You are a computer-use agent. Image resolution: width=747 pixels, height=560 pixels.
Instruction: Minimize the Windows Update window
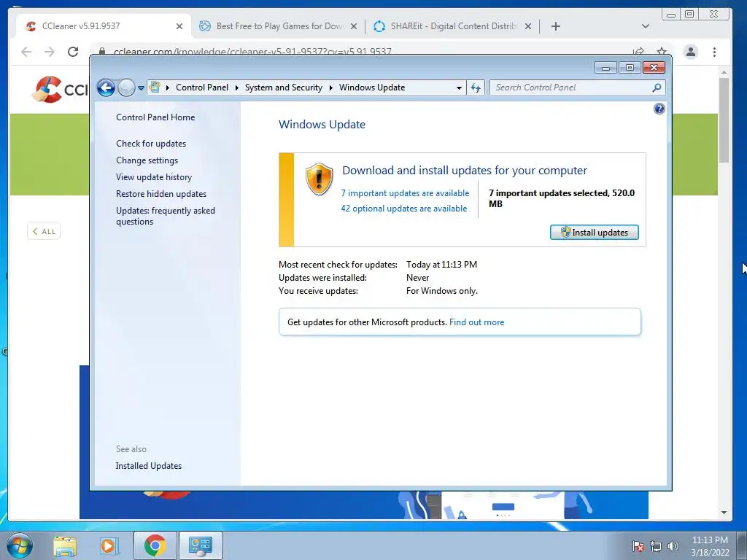pos(606,68)
